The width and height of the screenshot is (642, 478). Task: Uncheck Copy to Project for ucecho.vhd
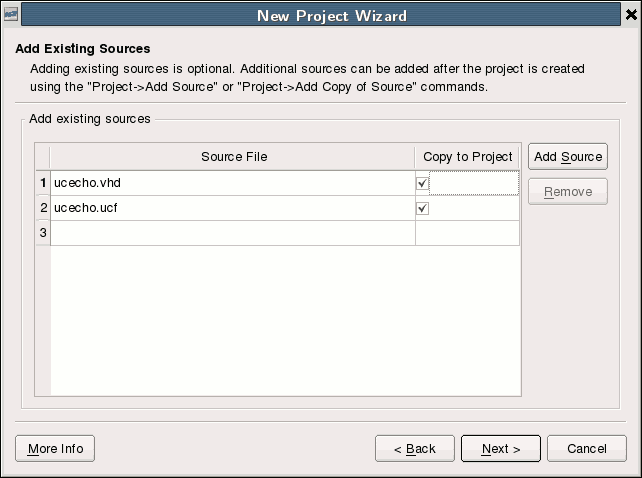422,183
